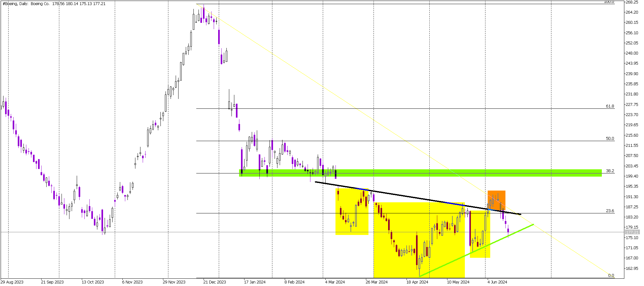644x286 pixels.
Task: Click the 183.20 price axis label
Action: point(632,217)
